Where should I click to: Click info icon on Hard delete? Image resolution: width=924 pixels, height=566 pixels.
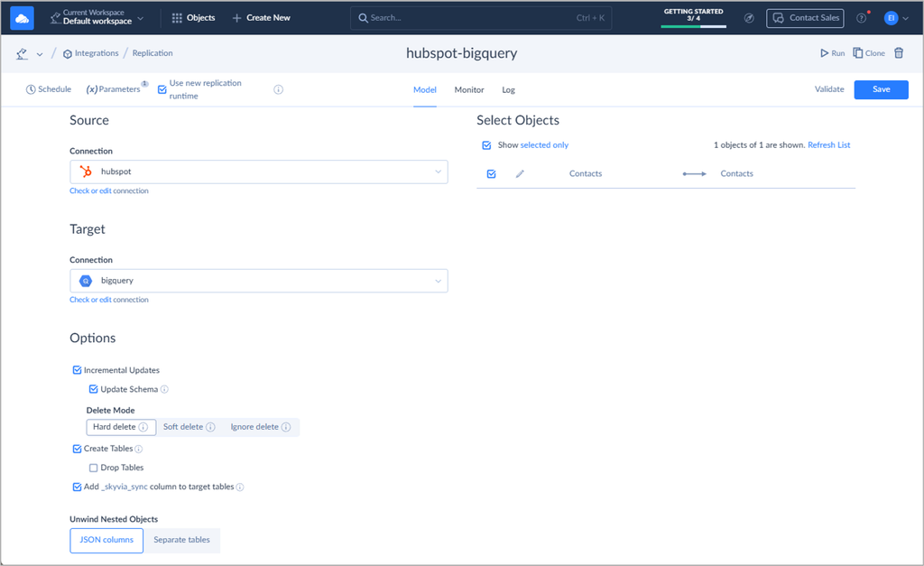pos(143,427)
